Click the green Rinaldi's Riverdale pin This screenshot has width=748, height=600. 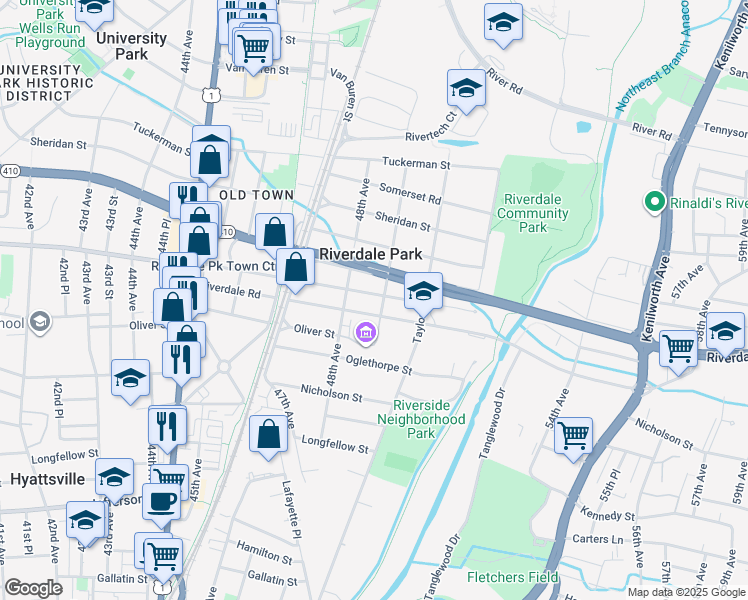654,203
